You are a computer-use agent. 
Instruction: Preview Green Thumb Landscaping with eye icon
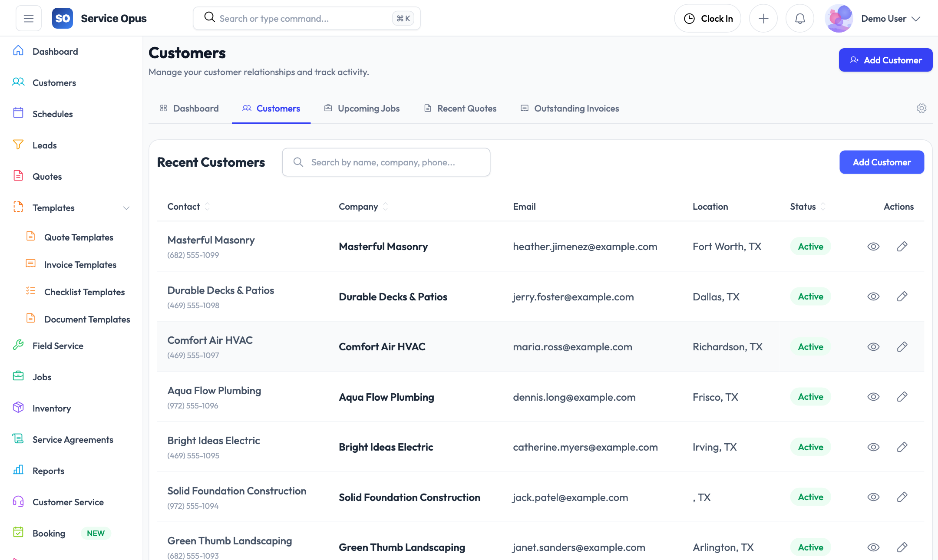pyautogui.click(x=873, y=547)
